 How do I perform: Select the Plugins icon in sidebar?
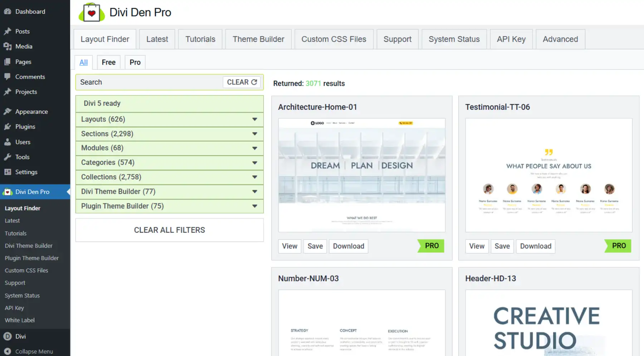8,126
